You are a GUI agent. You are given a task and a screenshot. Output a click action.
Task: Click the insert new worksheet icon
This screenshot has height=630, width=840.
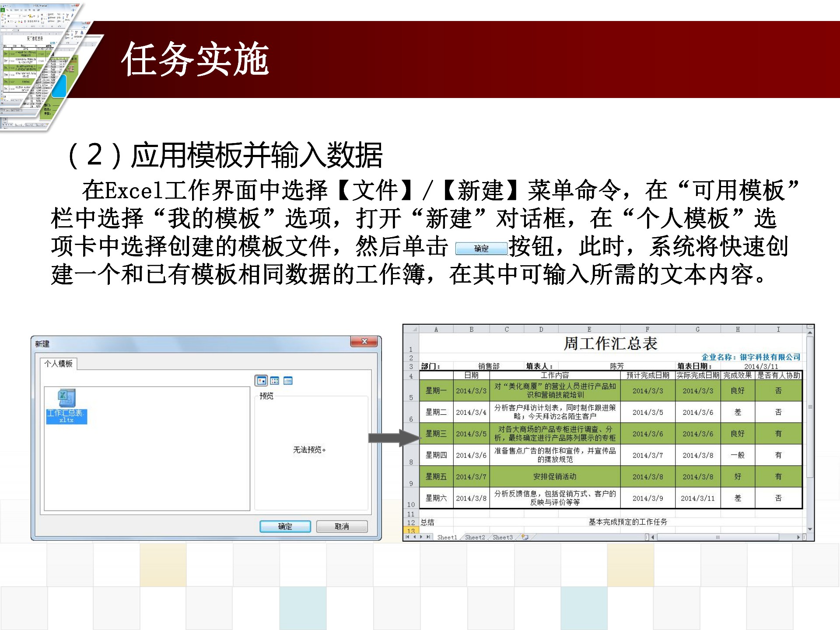point(525,537)
